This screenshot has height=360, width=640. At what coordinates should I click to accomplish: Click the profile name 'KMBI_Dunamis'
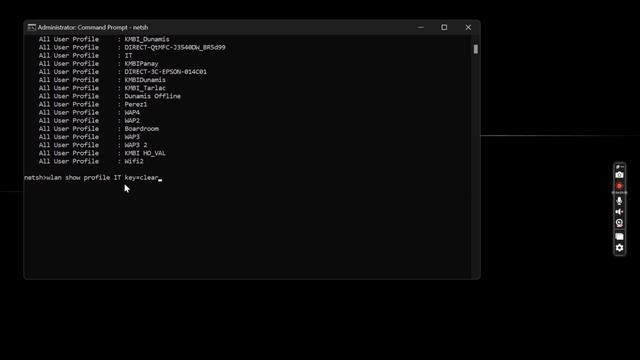(147, 39)
